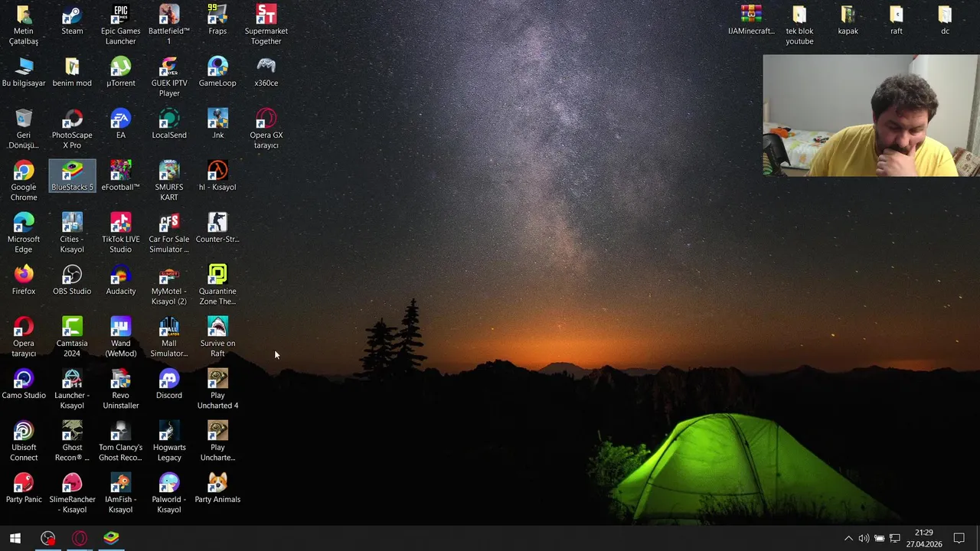980x551 pixels.
Task: Click the webcam overlay thumbnail
Action: 871,116
